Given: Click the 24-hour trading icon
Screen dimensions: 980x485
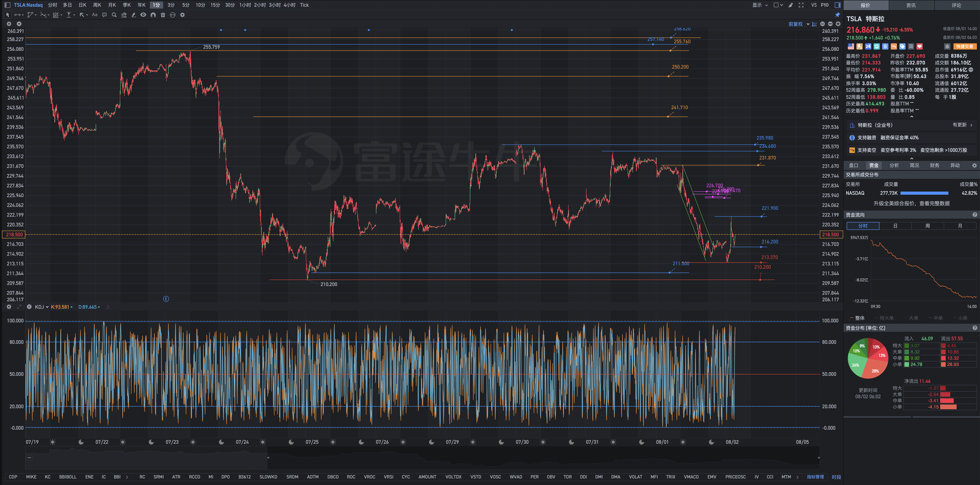Looking at the screenshot, I should click(x=868, y=46).
